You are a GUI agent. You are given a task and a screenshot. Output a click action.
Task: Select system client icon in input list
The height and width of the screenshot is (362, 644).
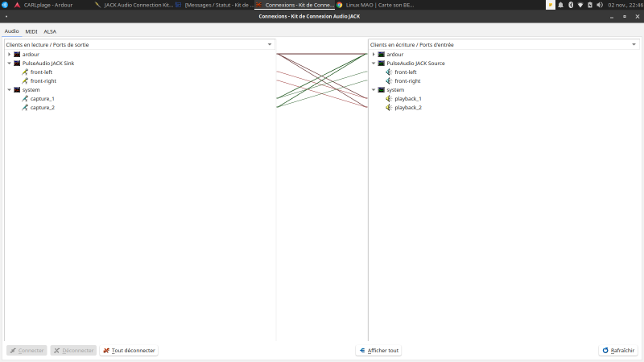(x=381, y=90)
